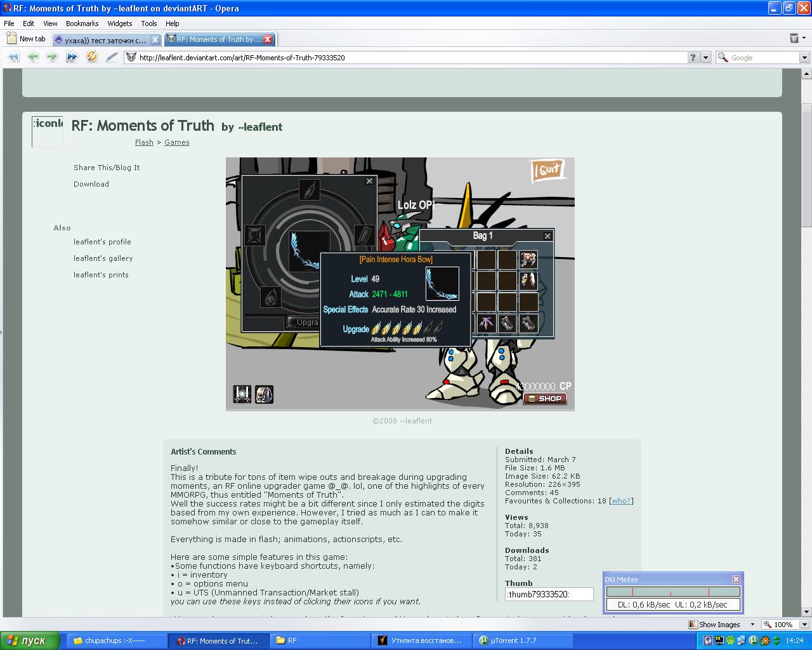Close the 'ухаха)) тест заточки' tab
This screenshot has height=650, width=812.
(155, 40)
